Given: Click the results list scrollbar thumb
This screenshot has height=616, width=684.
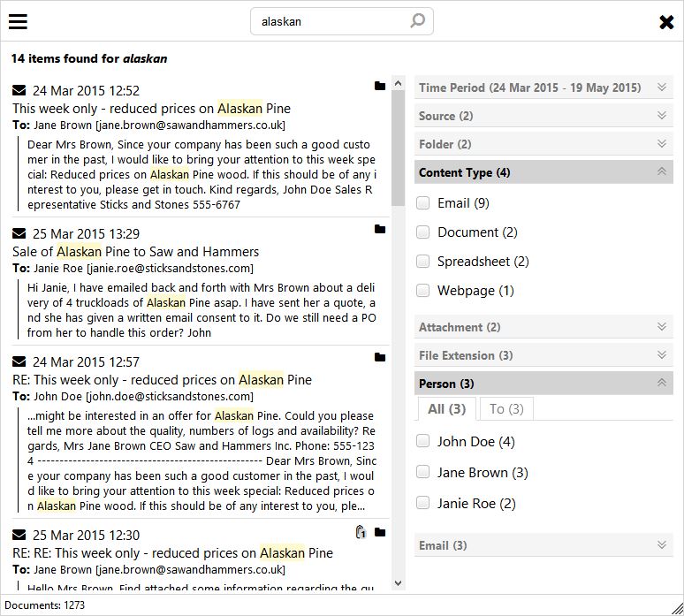Looking at the screenshot, I should tap(398, 148).
